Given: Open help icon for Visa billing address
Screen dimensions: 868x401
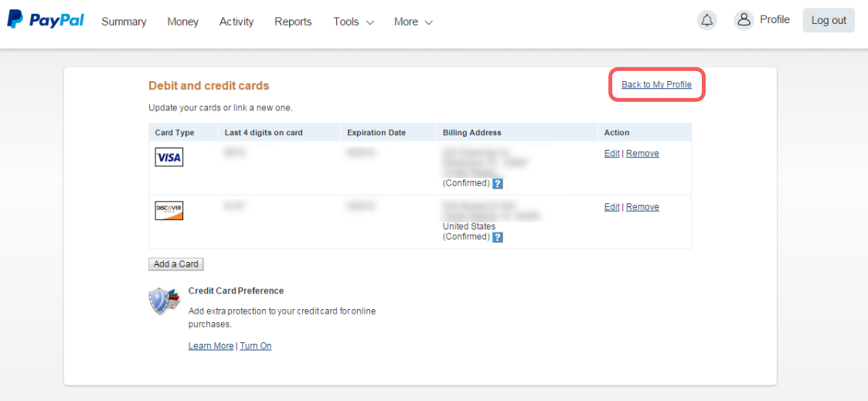Looking at the screenshot, I should pos(498,184).
